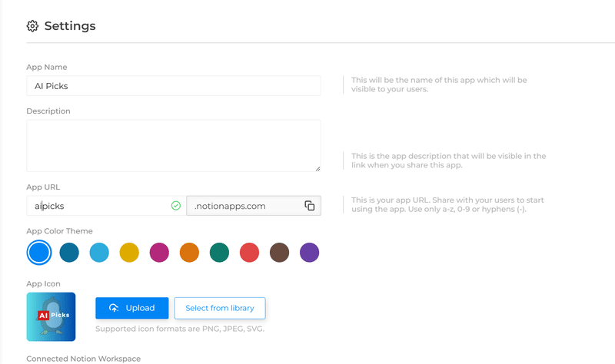
Task: Select the yellow color theme swatch
Action: tap(129, 253)
